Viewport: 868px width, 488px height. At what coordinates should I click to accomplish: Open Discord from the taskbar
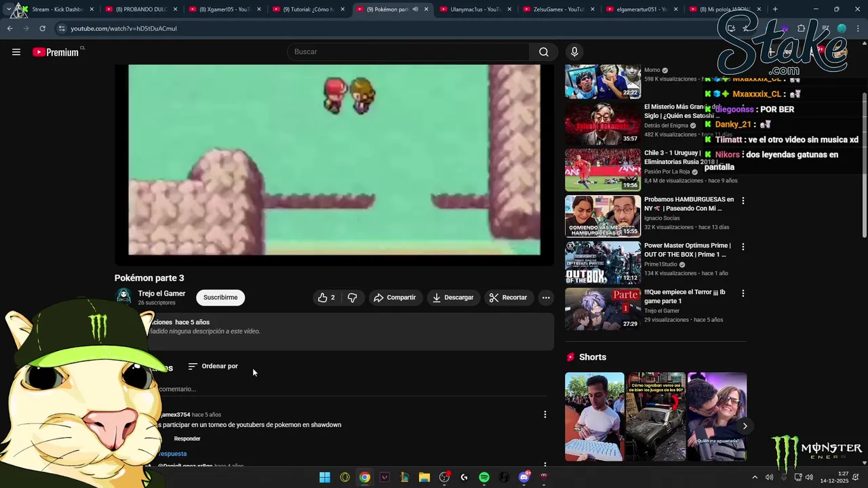tap(524, 477)
